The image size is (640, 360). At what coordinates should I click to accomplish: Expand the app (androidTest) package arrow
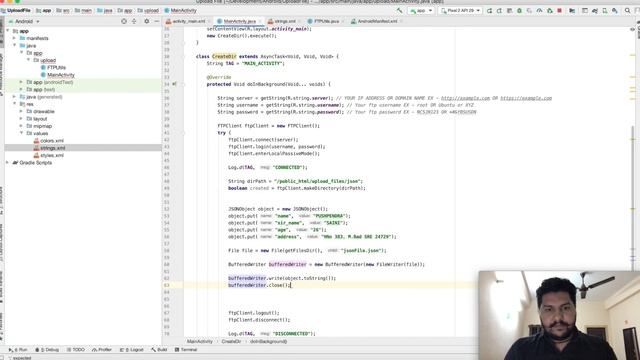21,82
